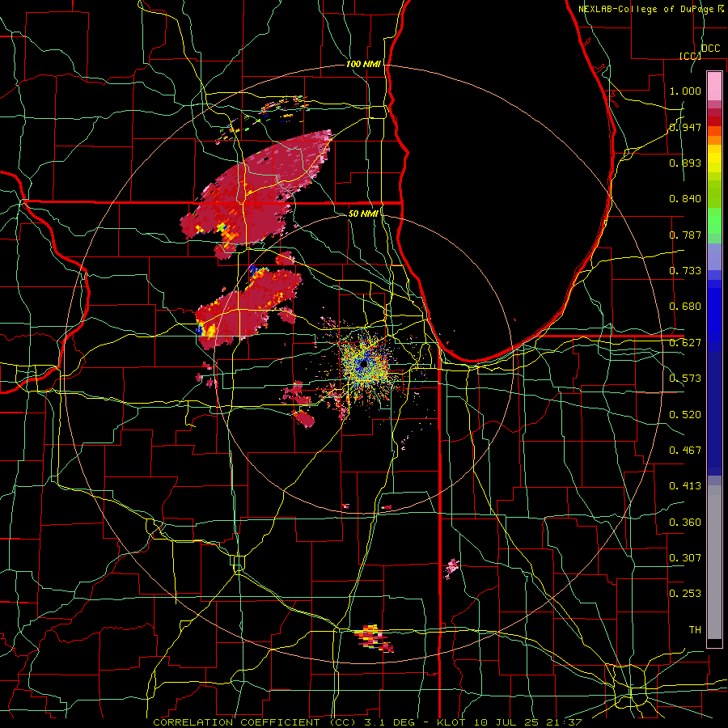728x728 pixels.
Task: Click the 0.787 scale value
Action: [685, 235]
